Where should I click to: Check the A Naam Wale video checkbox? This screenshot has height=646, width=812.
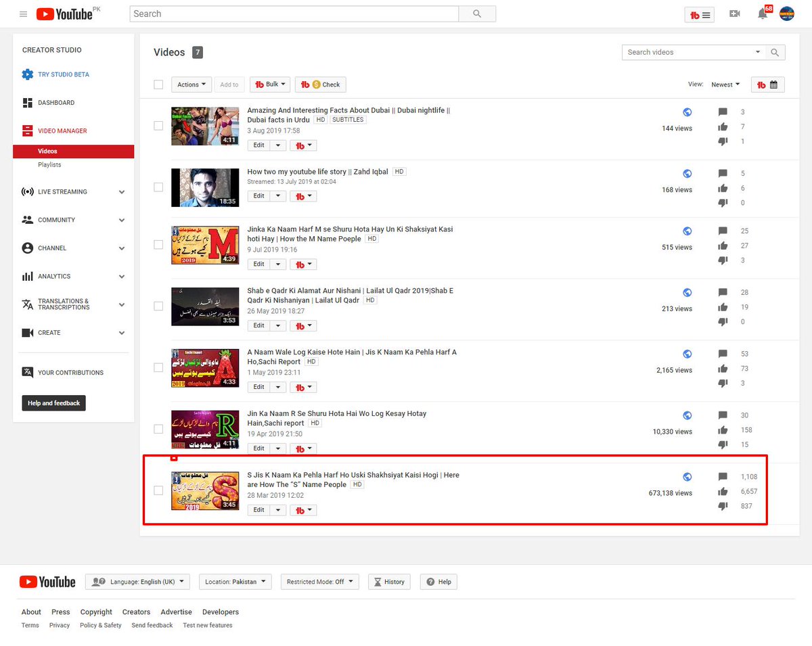pyautogui.click(x=158, y=367)
